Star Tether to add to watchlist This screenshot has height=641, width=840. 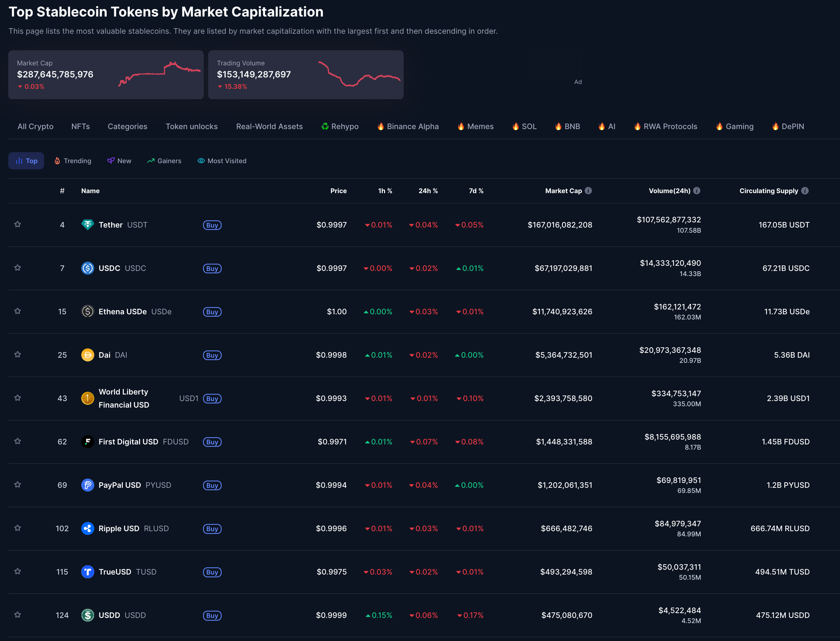coord(18,224)
